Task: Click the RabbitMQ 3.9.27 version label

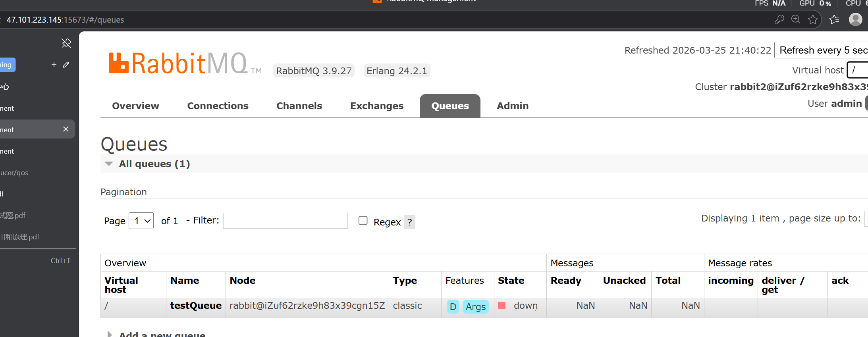Action: 314,71
